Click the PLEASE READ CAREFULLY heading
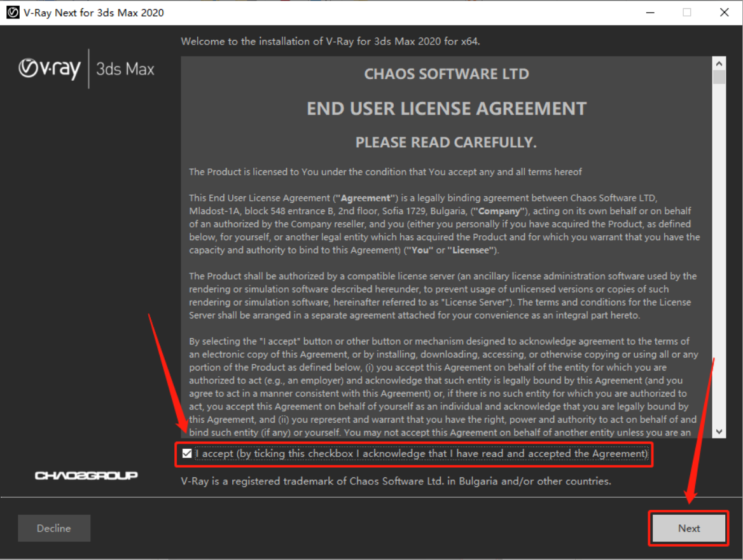The width and height of the screenshot is (743, 560). (x=446, y=143)
